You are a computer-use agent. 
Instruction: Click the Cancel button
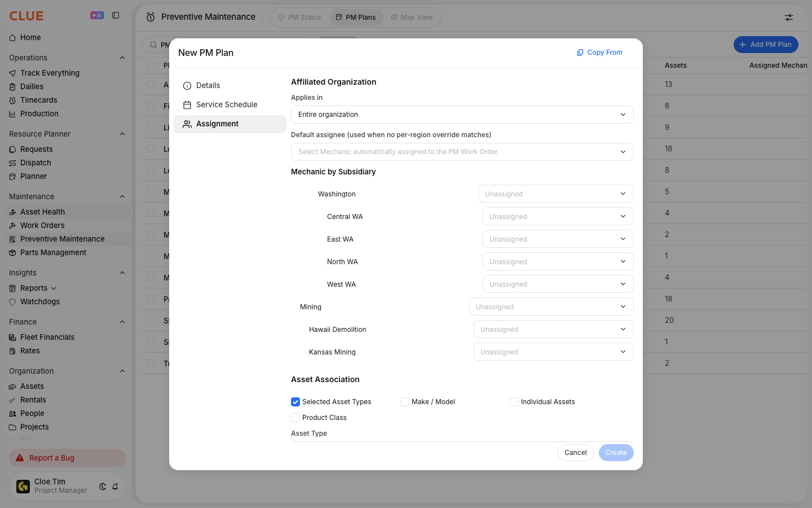[x=576, y=453]
